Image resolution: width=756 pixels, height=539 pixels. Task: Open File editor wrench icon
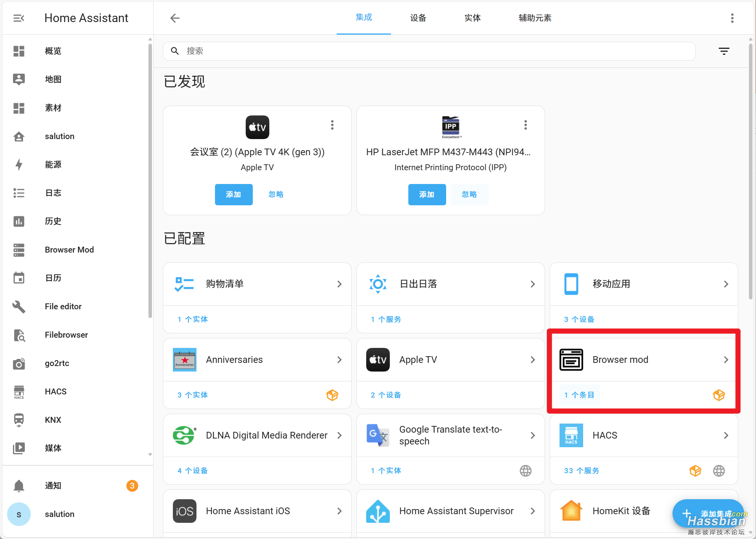coord(19,307)
